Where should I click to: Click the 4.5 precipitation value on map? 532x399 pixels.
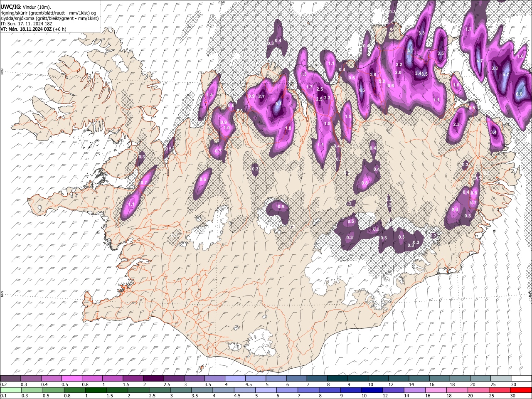(361, 90)
